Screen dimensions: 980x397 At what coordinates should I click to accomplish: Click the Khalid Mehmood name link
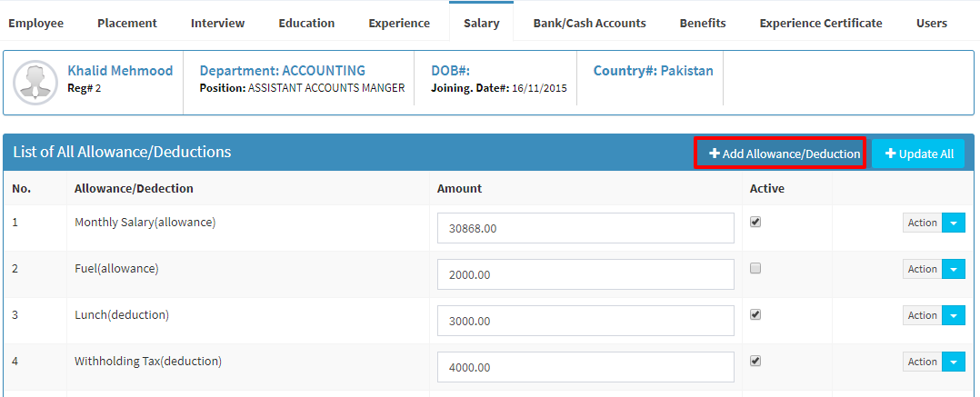[120, 71]
